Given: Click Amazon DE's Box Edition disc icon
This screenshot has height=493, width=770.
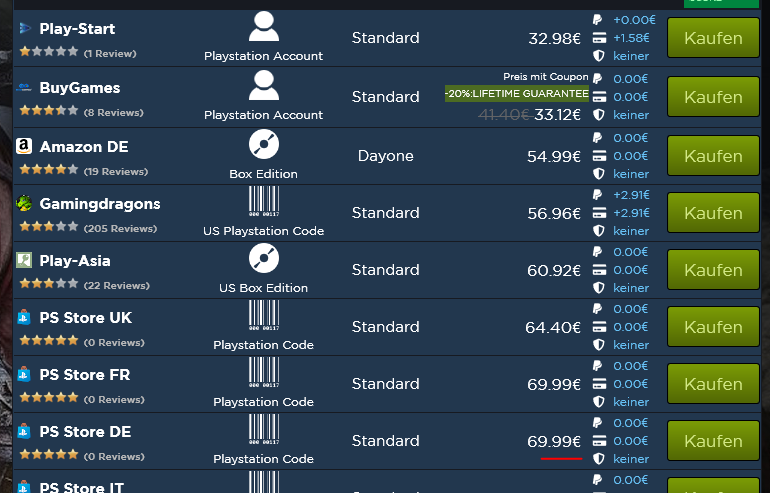Looking at the screenshot, I should tap(264, 144).
